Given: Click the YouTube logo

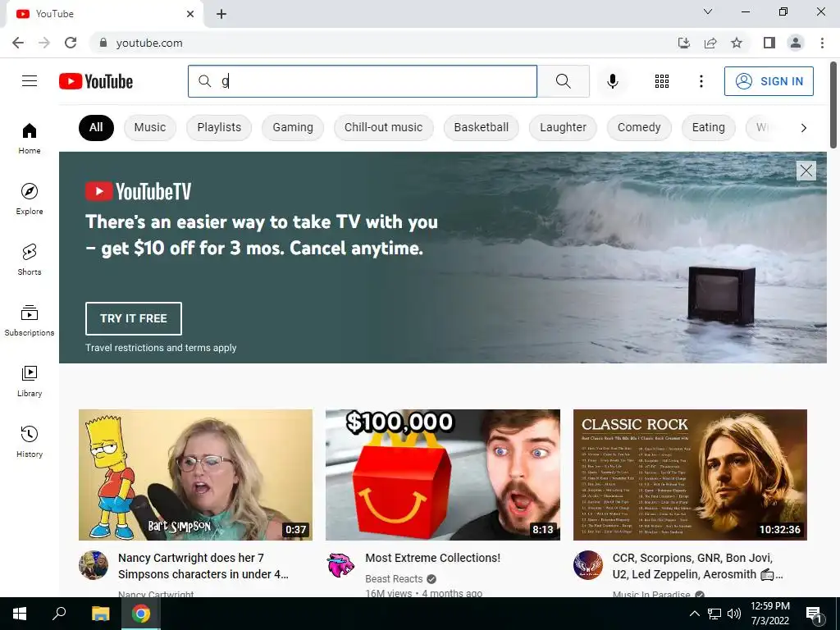Looking at the screenshot, I should tap(96, 81).
